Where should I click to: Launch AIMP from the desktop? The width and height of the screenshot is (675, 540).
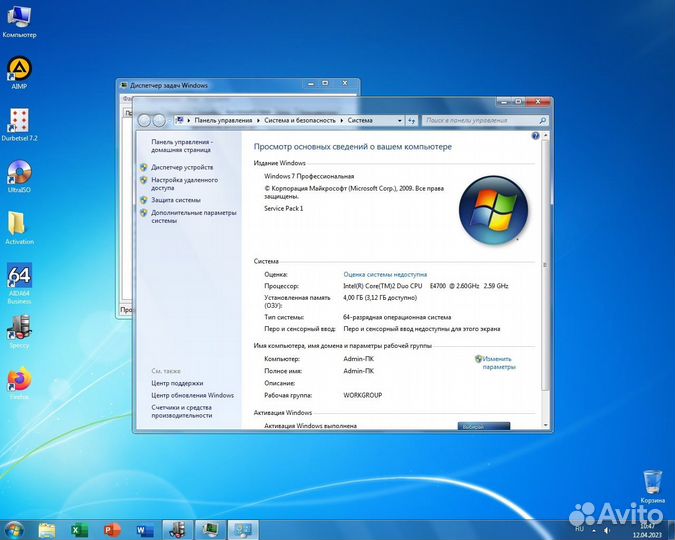coord(19,72)
